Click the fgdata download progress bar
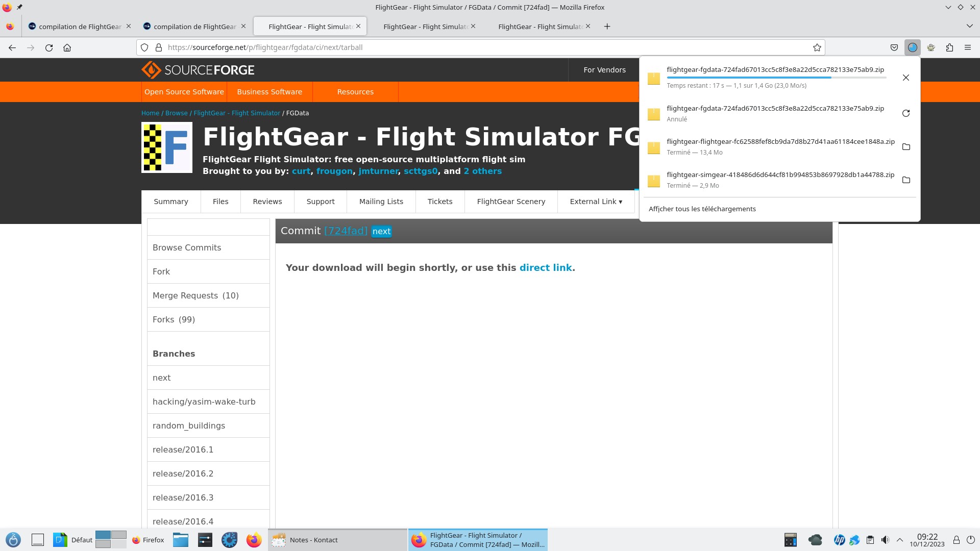The height and width of the screenshot is (551, 980). [x=776, y=78]
